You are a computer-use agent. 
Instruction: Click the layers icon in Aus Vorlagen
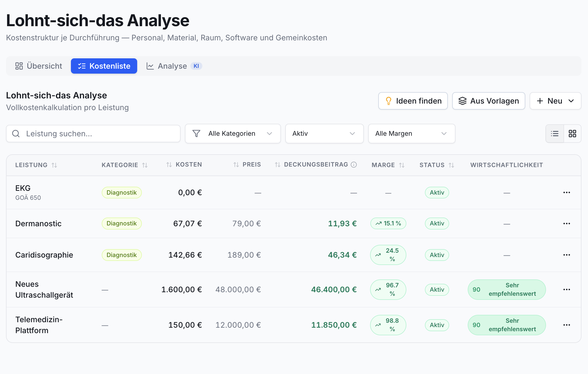[463, 101]
